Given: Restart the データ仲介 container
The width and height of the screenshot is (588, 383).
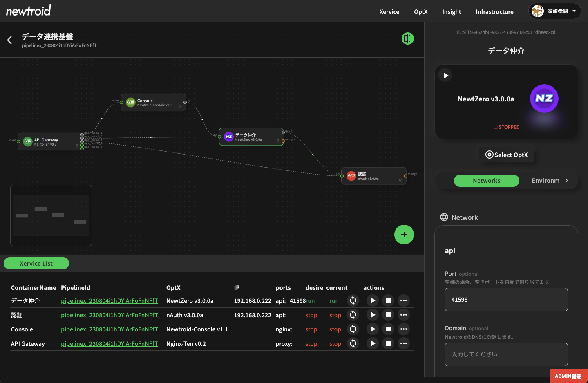Looking at the screenshot, I should click(353, 300).
